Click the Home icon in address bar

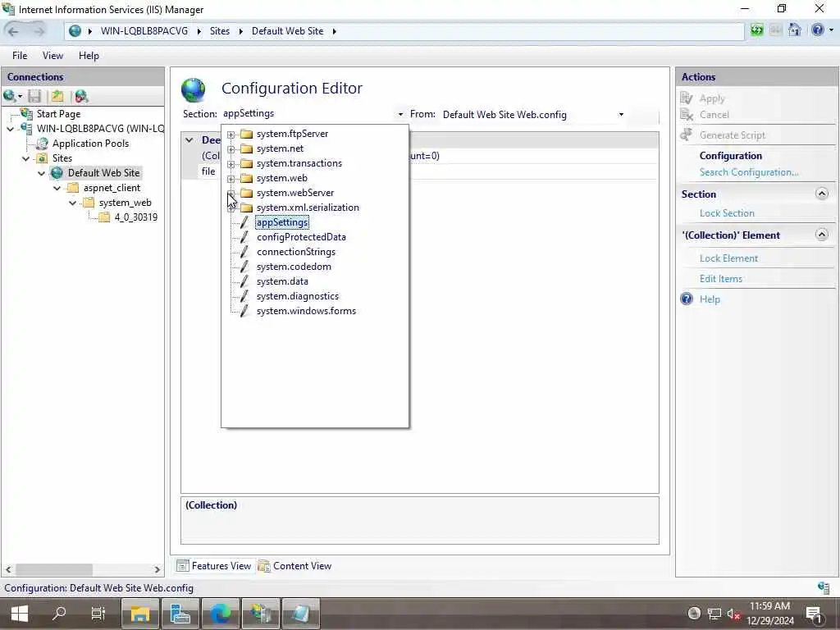[794, 30]
